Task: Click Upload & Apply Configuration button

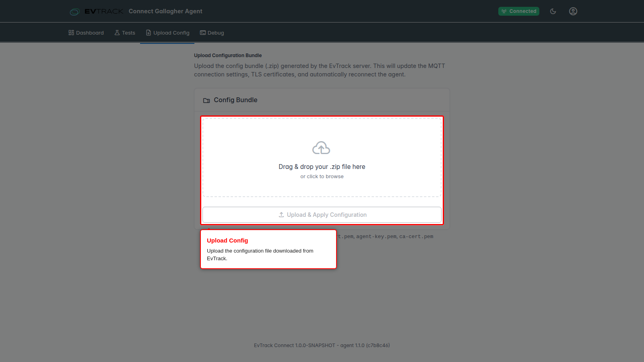Action: (x=322, y=215)
